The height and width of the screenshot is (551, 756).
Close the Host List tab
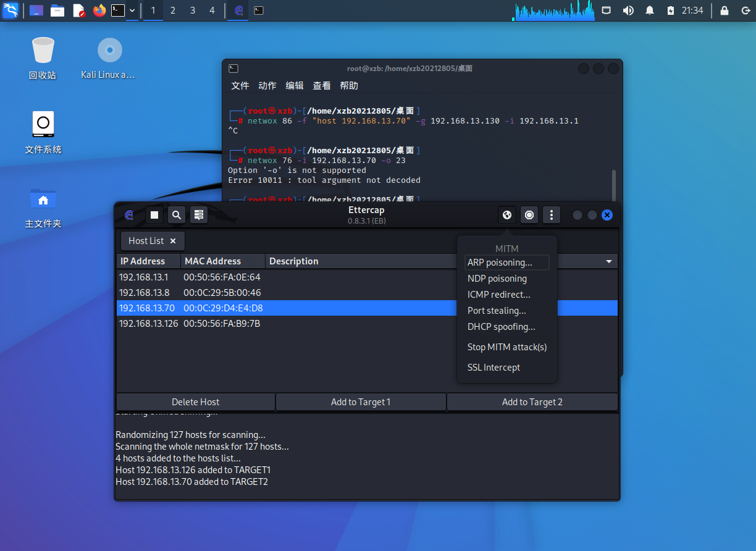173,241
